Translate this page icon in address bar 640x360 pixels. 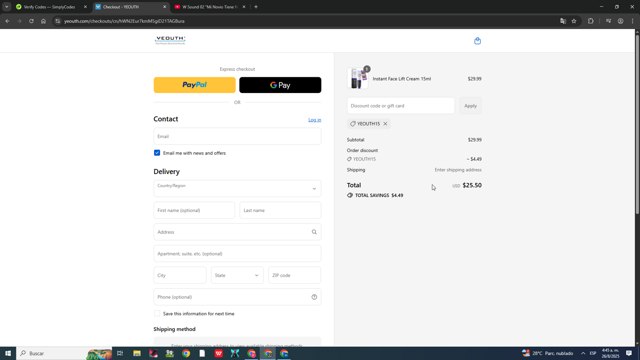tap(563, 21)
